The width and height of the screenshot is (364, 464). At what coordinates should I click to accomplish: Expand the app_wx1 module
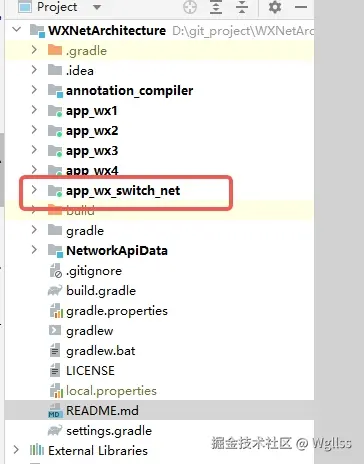pyautogui.click(x=34, y=110)
